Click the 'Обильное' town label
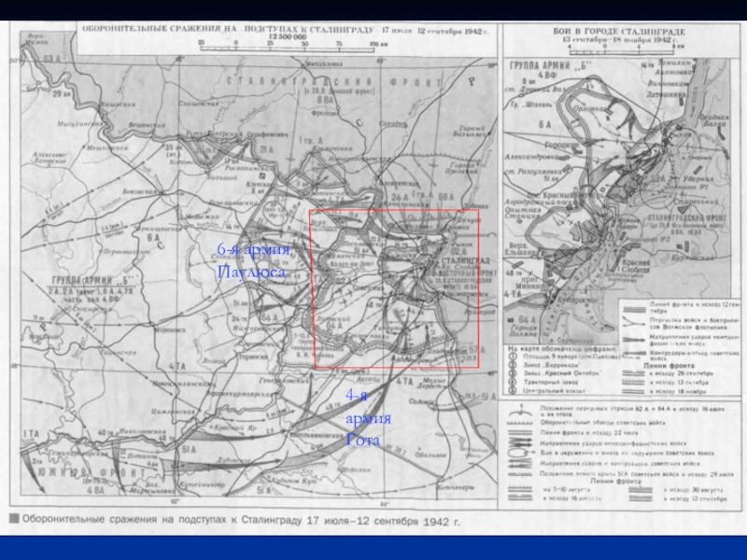747x560 pixels. coord(430,455)
